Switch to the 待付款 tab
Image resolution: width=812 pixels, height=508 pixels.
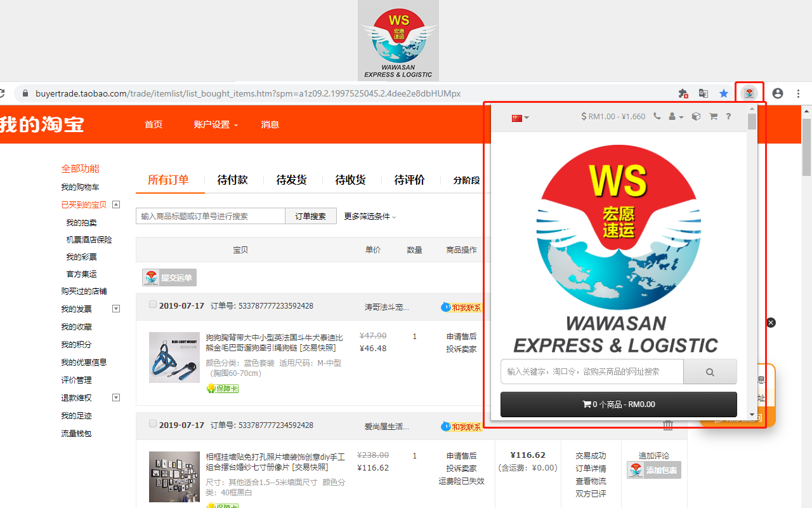(x=232, y=180)
